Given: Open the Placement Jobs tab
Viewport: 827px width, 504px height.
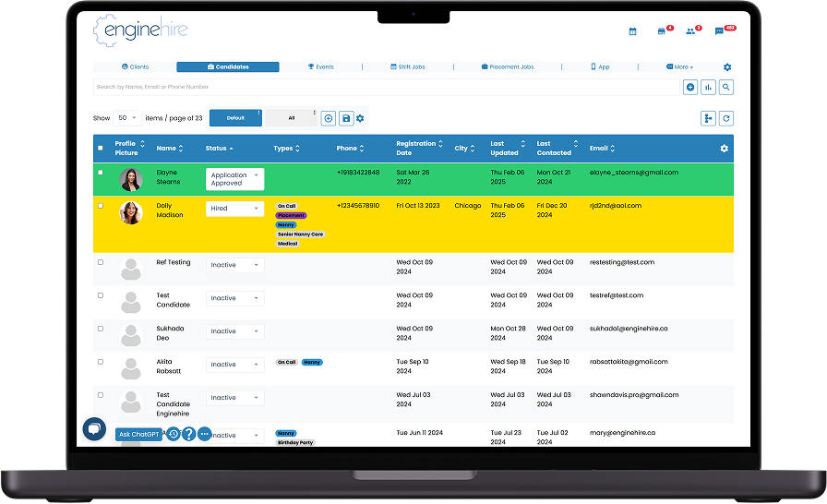Looking at the screenshot, I should [508, 67].
